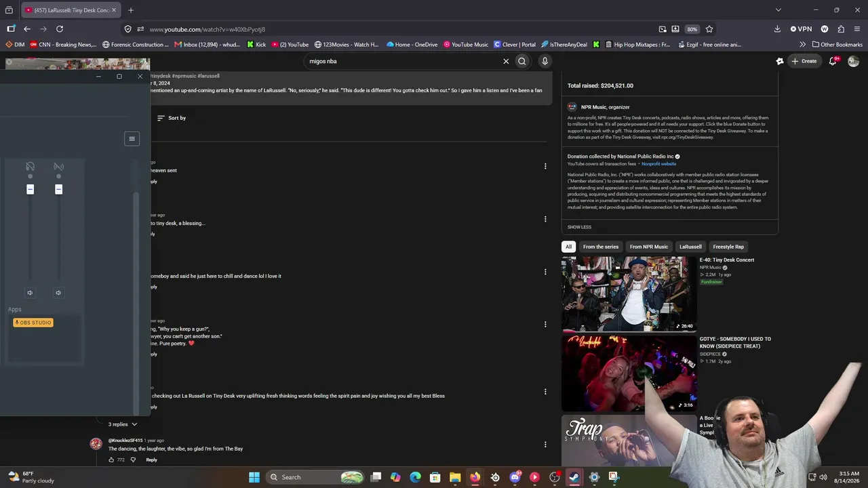The height and width of the screenshot is (488, 868).
Task: Open the YouTube account avatar menu
Action: (853, 61)
